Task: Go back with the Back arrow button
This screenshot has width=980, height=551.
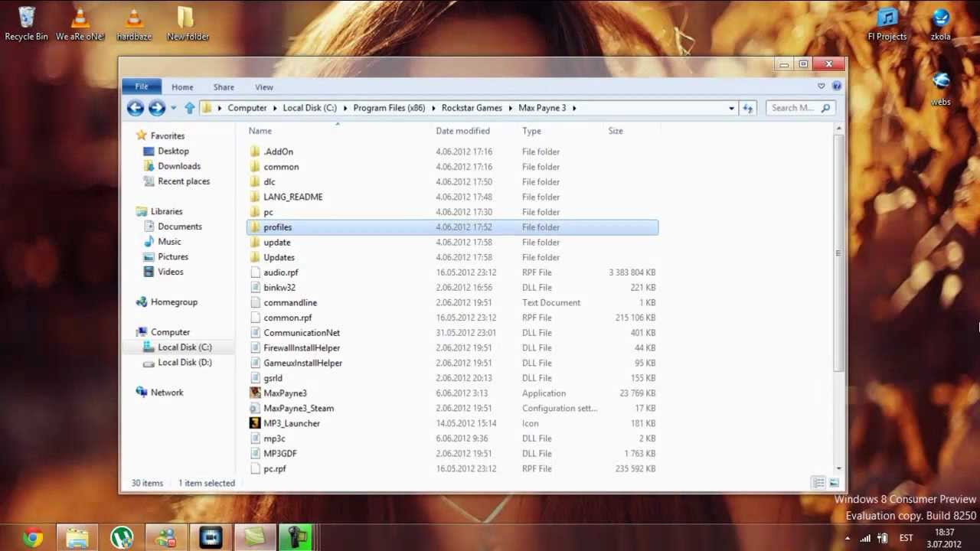Action: (x=136, y=108)
